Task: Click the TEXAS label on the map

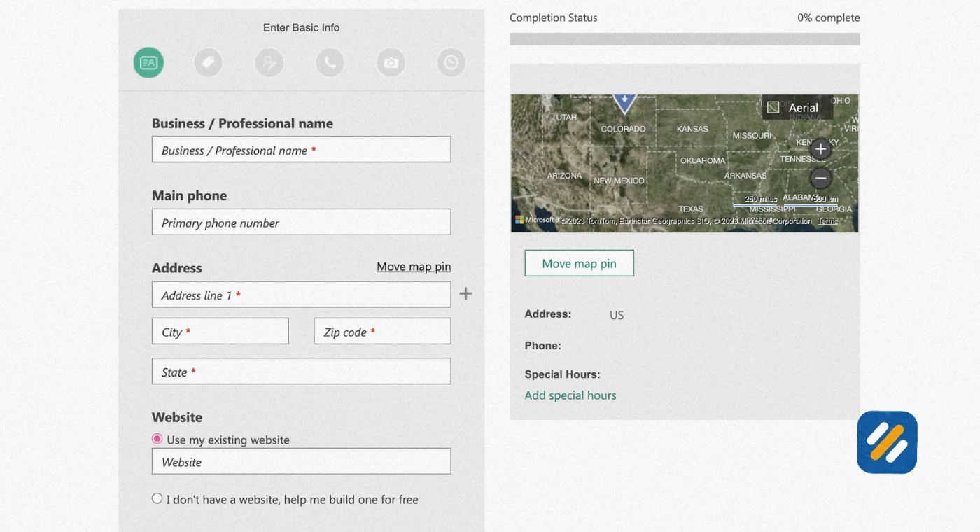Action: tap(691, 209)
